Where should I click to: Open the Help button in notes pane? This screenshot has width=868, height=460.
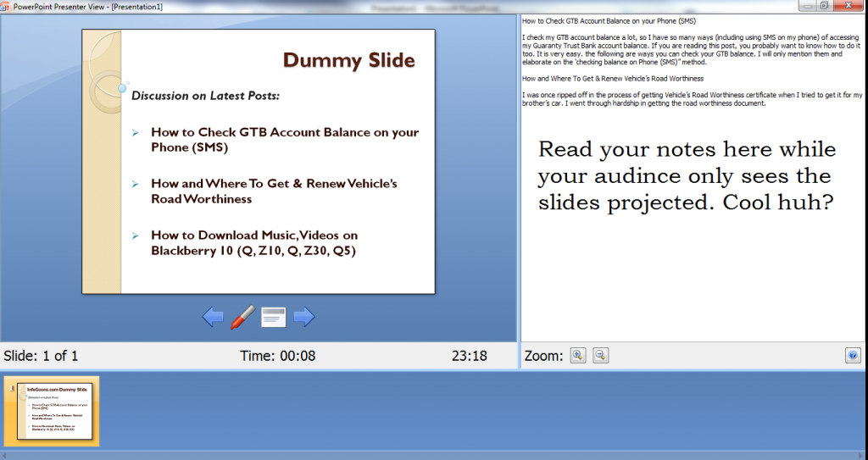(x=853, y=356)
